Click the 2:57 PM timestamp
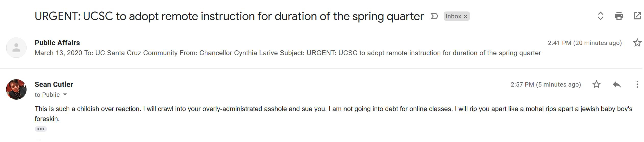 [x=546, y=85]
